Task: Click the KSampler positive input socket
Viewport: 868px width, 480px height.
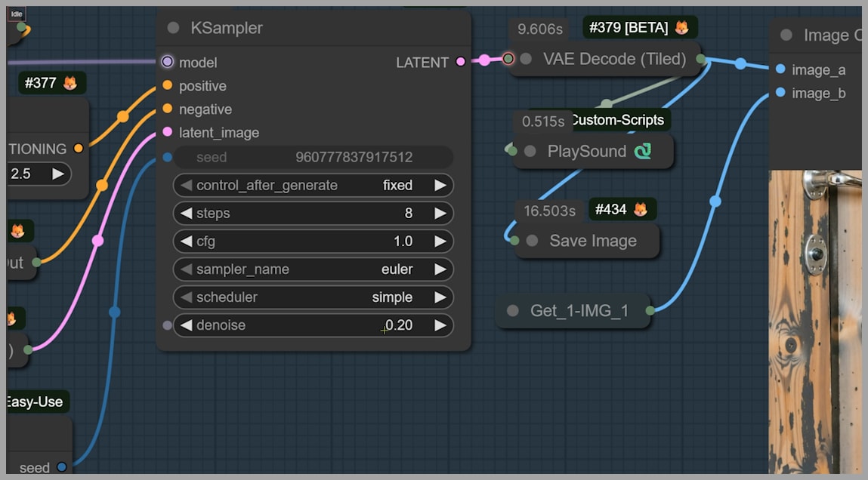Action: click(167, 85)
